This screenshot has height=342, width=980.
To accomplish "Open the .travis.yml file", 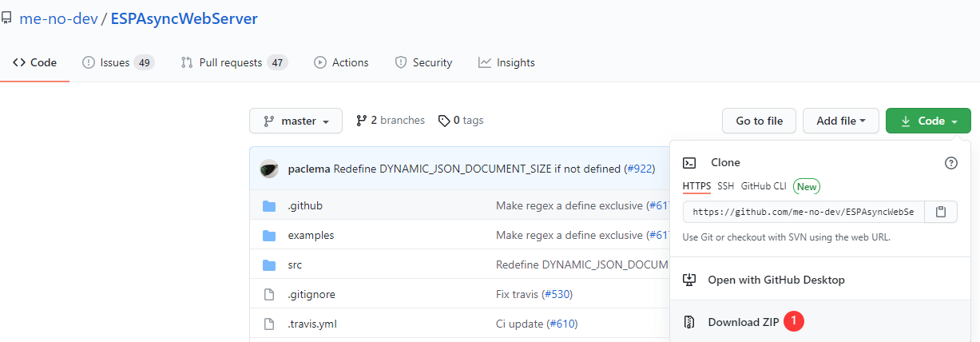I will [312, 324].
